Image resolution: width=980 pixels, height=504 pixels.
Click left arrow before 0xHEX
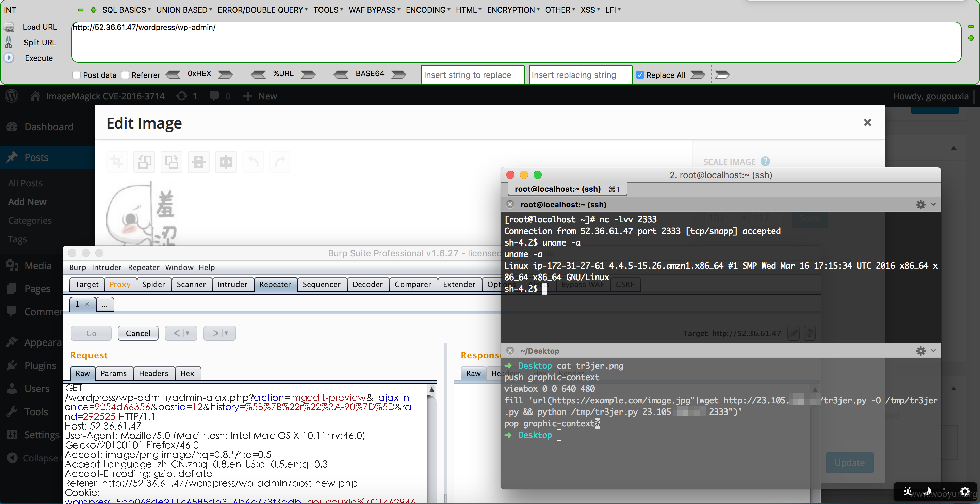(x=174, y=74)
